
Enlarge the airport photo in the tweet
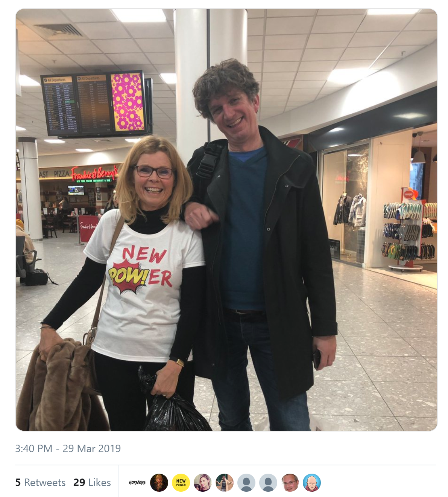point(226,220)
